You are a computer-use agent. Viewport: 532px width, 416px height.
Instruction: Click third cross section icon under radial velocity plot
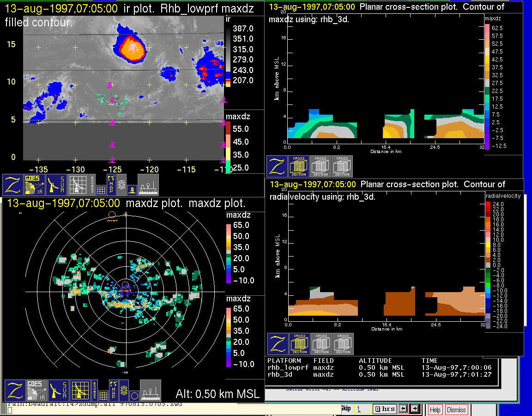pos(343,344)
